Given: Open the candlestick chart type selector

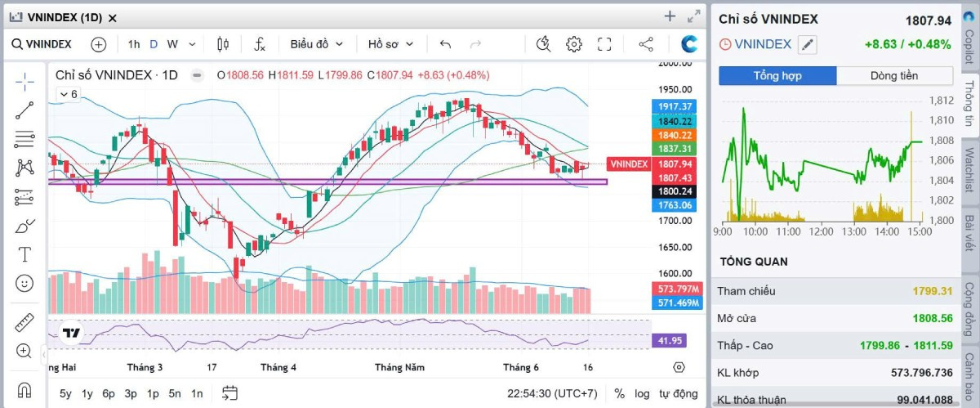Looking at the screenshot, I should click(223, 44).
